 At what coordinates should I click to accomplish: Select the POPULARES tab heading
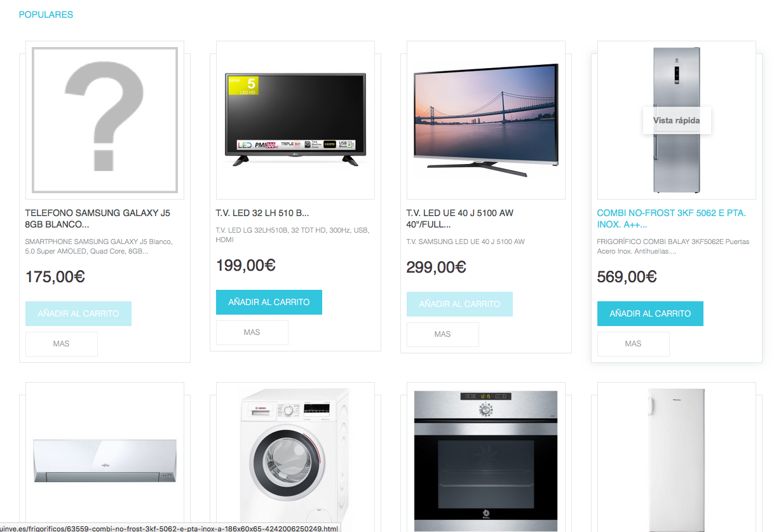point(46,15)
